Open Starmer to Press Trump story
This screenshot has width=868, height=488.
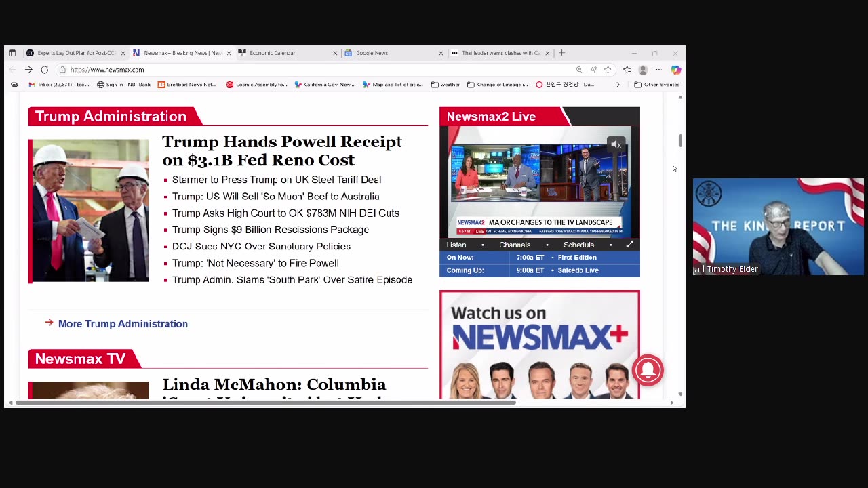(x=277, y=180)
